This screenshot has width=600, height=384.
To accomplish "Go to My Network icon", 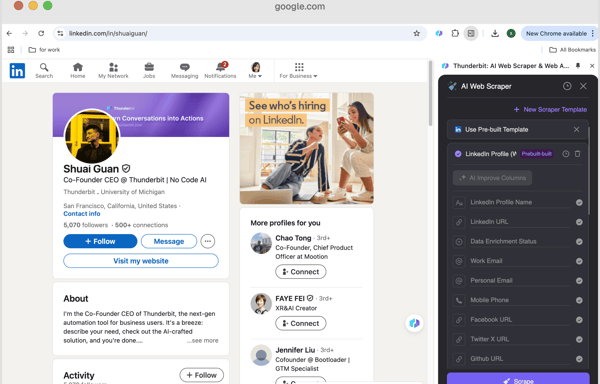I will 113,67.
